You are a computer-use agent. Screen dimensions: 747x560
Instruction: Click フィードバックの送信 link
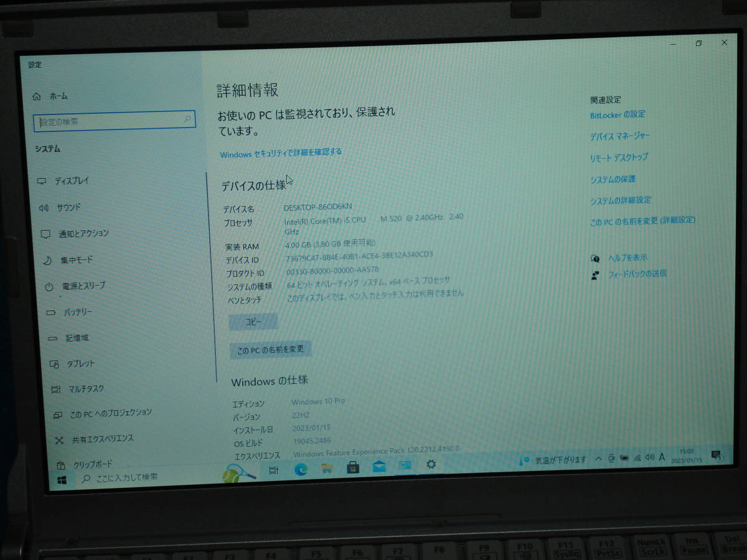point(637,274)
